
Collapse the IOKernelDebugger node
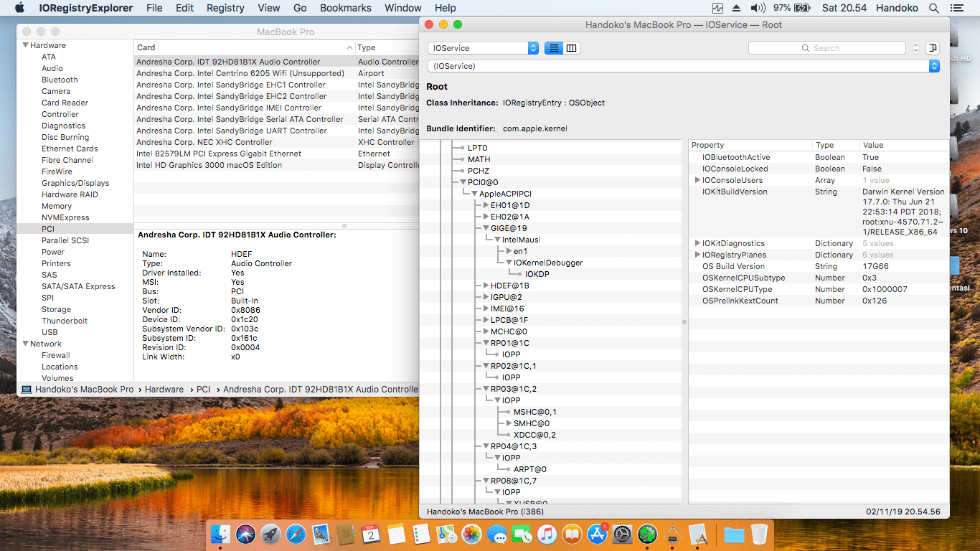[509, 263]
